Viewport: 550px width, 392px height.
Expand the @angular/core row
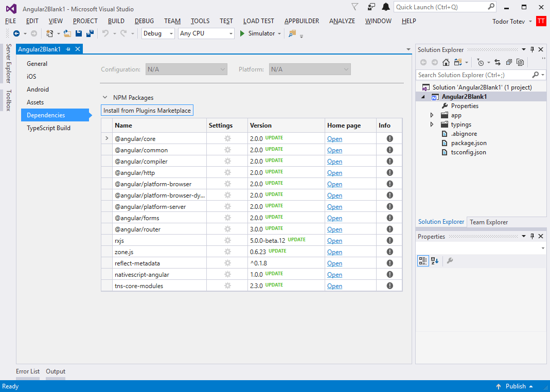coord(107,138)
